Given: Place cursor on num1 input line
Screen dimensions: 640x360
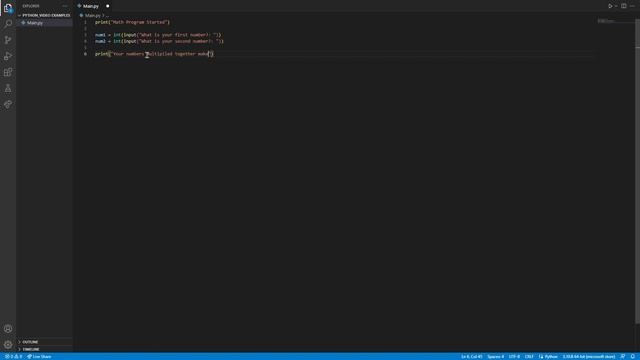Looking at the screenshot, I should coord(158,35).
